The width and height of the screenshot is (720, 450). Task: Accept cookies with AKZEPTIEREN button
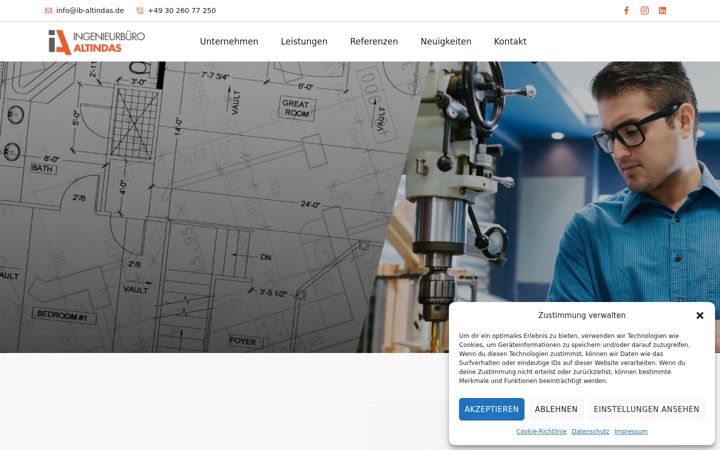[491, 409]
